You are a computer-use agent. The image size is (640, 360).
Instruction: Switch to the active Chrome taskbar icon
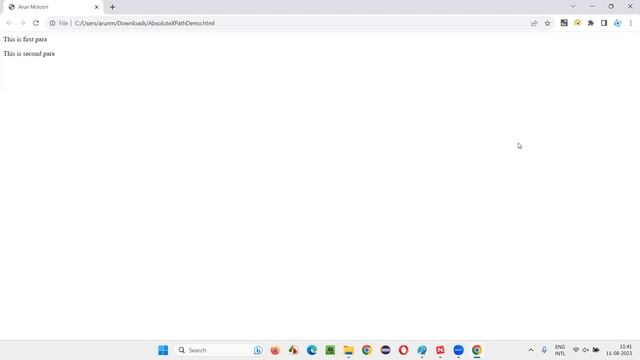477,350
